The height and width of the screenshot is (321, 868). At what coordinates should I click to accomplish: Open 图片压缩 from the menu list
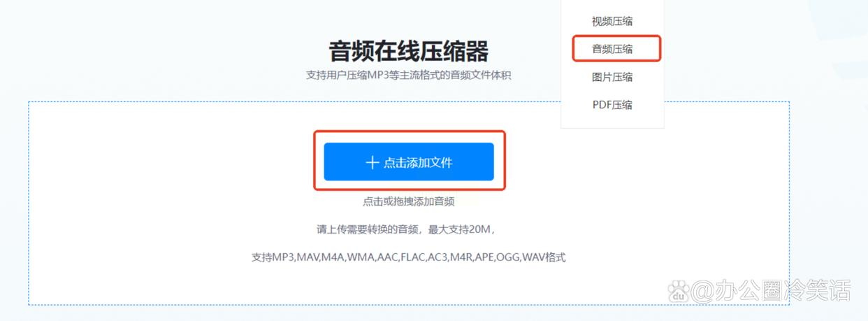[x=612, y=77]
